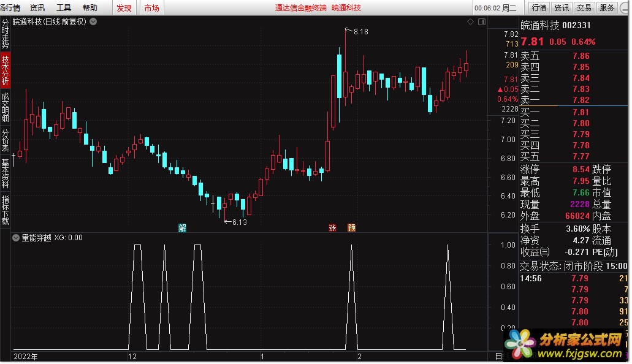The width and height of the screenshot is (632, 364).
Task: Select 技术分析 in the left sidebar
Action: tap(6, 70)
